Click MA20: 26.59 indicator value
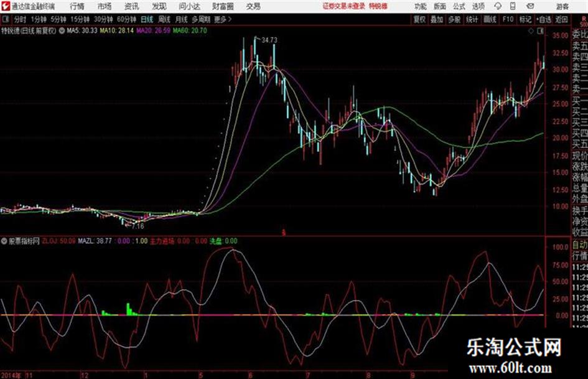The image size is (588, 379). [x=153, y=30]
